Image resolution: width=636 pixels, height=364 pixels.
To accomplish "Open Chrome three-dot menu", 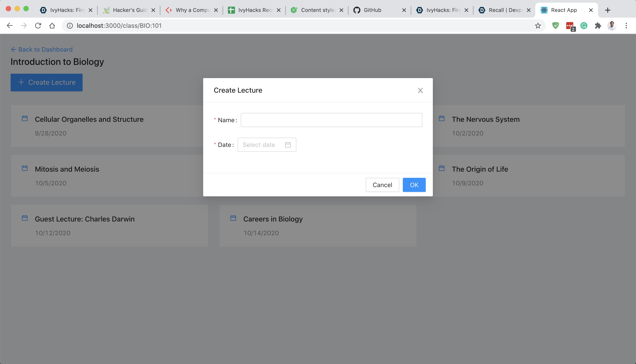I will pyautogui.click(x=626, y=26).
